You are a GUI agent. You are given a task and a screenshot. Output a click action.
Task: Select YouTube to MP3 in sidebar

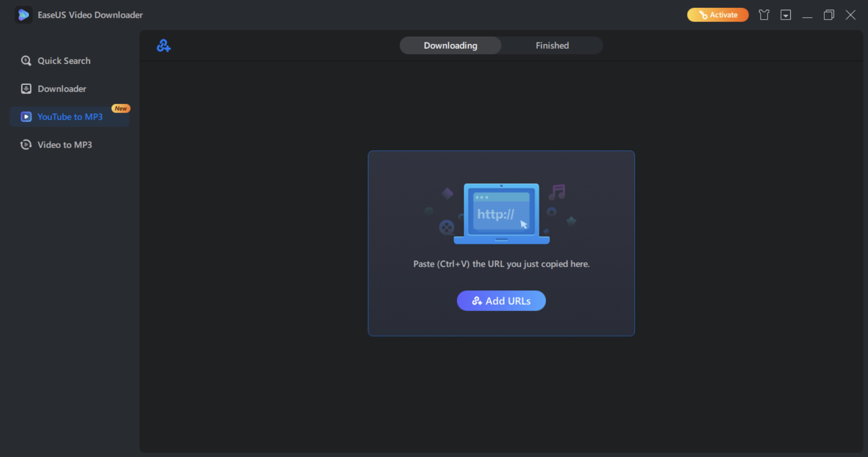click(x=70, y=117)
